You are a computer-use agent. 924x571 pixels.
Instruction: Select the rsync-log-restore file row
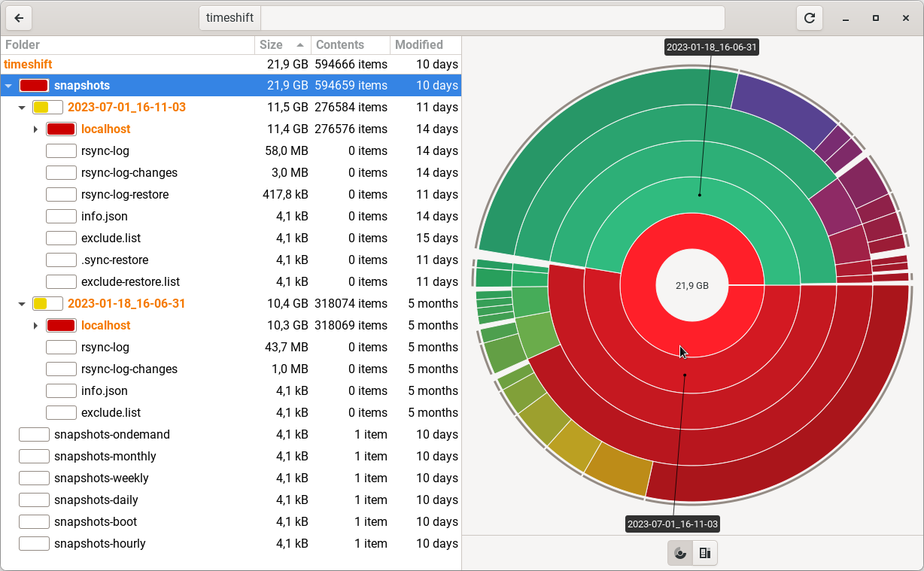point(230,195)
